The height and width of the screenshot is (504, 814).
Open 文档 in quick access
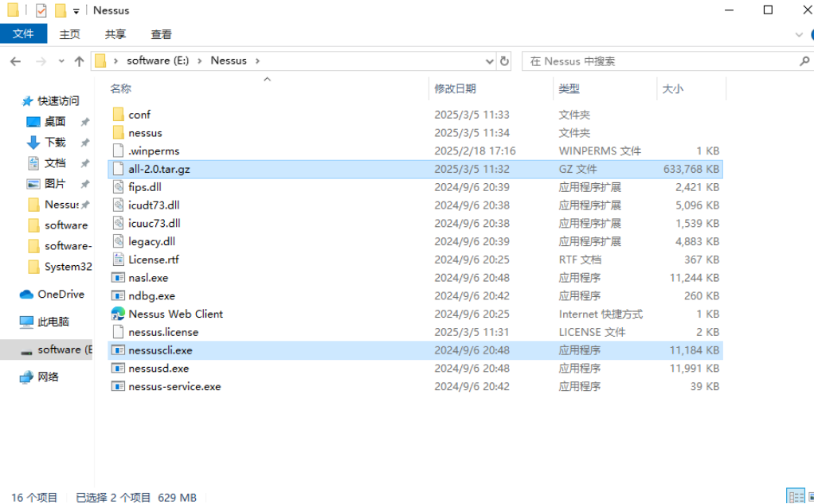tap(45, 163)
